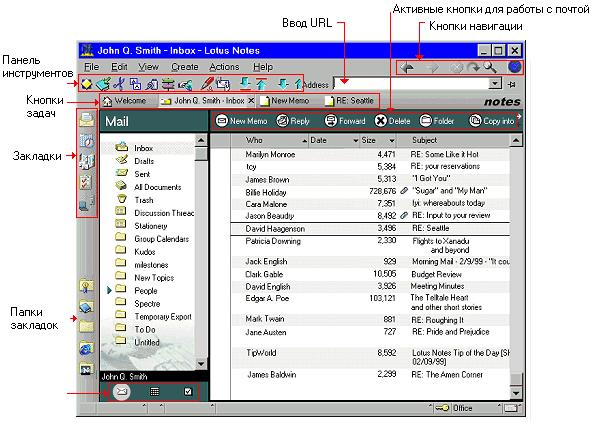Switch to the New Memo task tab
The image size is (595, 425).
click(285, 101)
